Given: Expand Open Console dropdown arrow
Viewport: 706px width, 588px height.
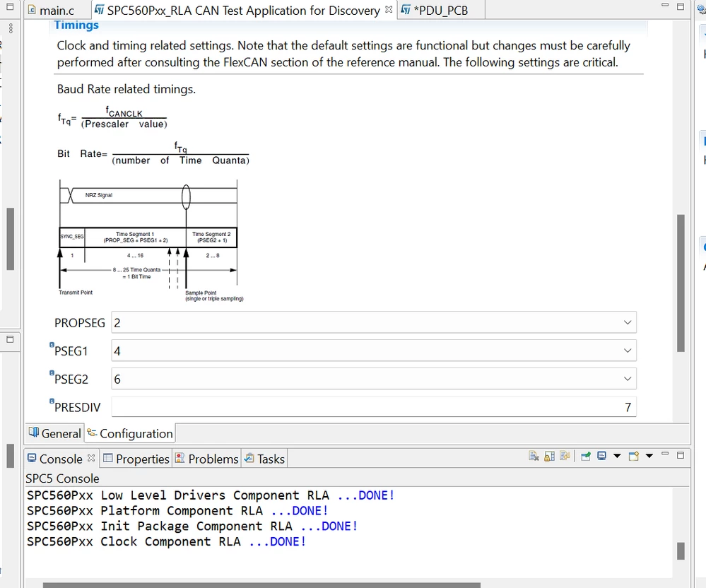Looking at the screenshot, I should (649, 457).
